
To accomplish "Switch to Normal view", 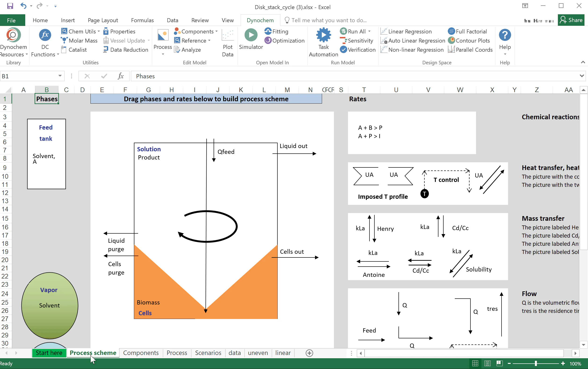I will (475, 363).
